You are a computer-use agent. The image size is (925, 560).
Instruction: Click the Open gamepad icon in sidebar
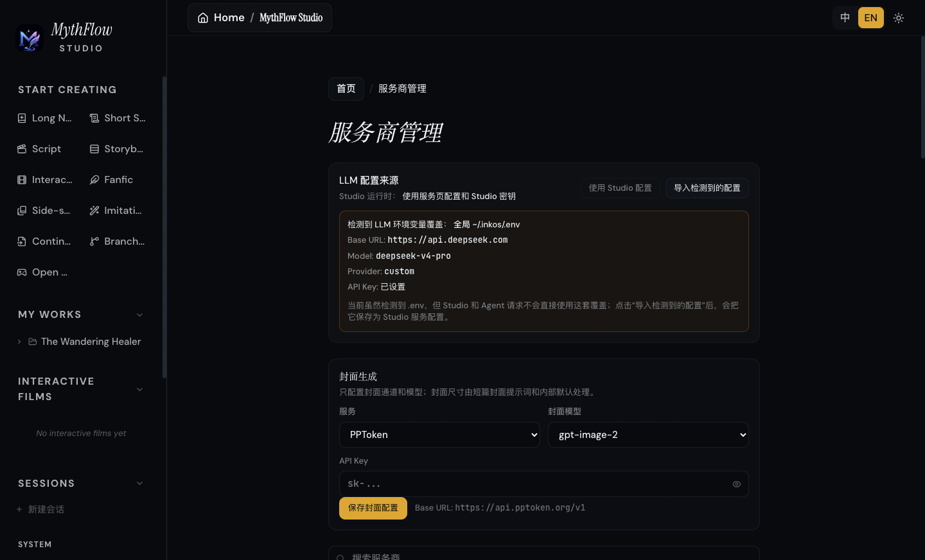coord(22,272)
